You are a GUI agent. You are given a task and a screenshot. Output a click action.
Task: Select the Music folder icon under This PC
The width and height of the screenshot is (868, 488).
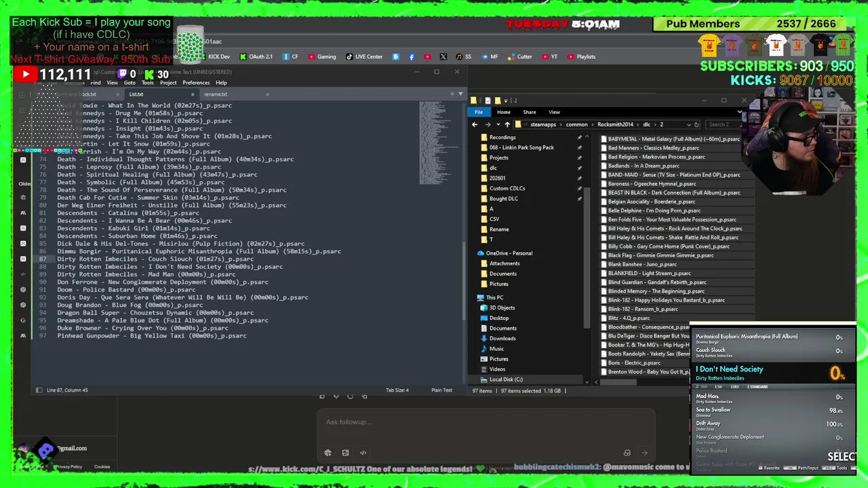pyautogui.click(x=484, y=348)
